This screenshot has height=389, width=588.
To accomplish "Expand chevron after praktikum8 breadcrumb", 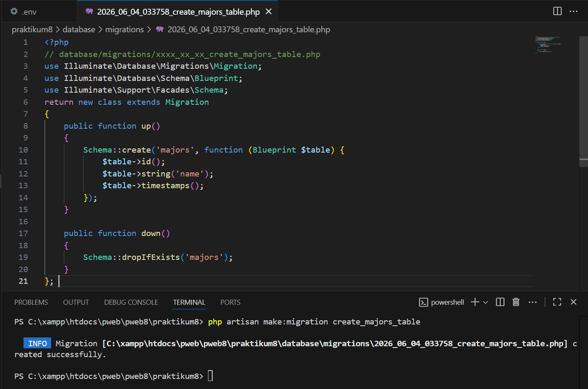I will 58,29.
